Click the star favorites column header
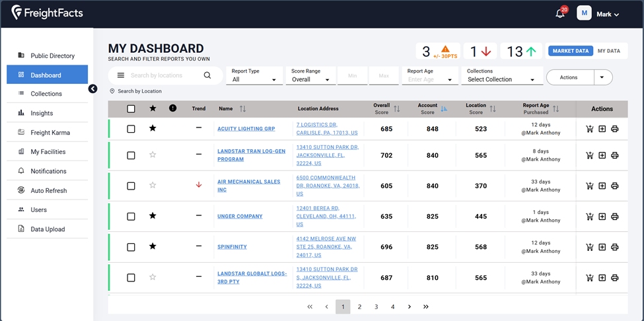The height and width of the screenshot is (321, 644). [153, 108]
